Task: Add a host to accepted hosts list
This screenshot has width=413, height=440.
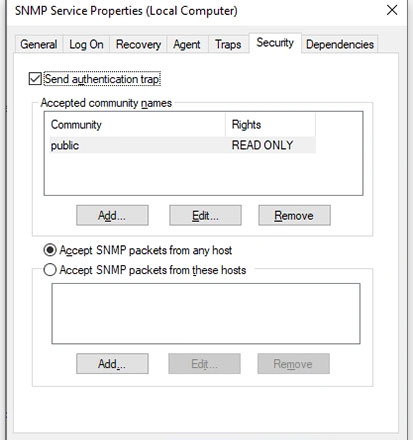Action: click(x=112, y=364)
